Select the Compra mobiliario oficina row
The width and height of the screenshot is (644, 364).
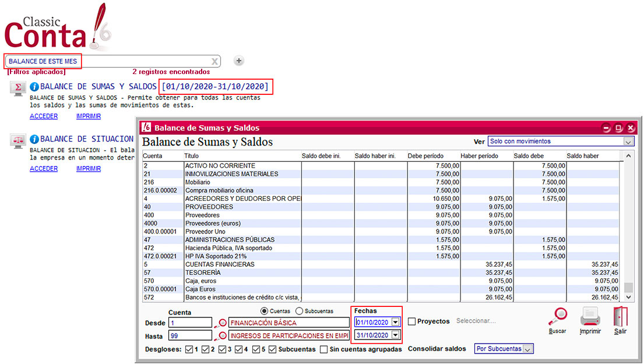pos(381,190)
